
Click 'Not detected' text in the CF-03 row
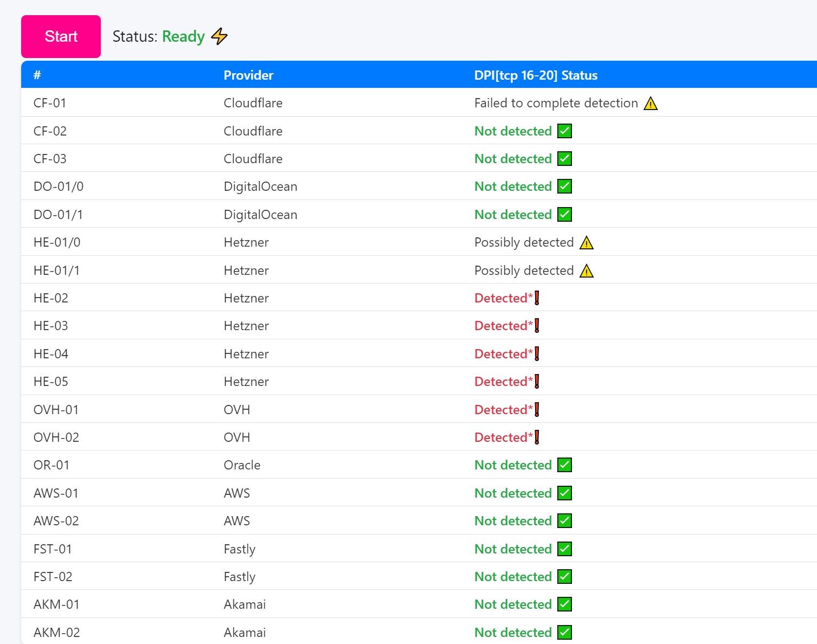coord(513,159)
